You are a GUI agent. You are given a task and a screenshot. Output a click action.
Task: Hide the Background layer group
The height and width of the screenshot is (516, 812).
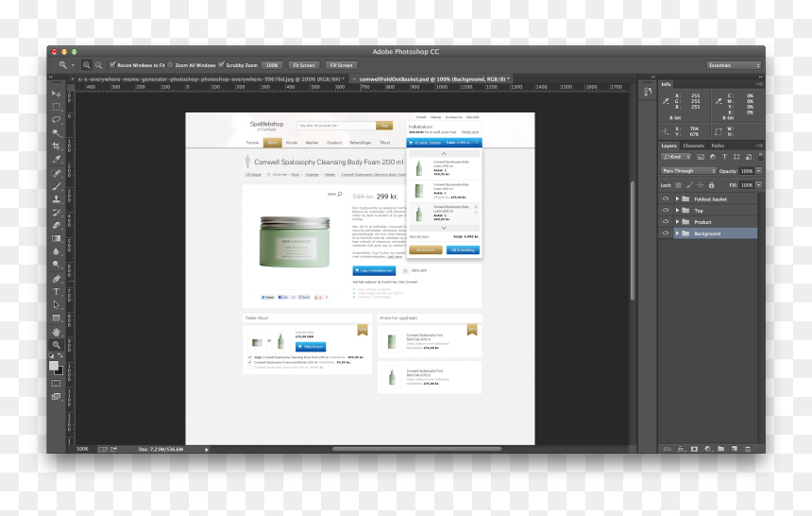tap(666, 233)
